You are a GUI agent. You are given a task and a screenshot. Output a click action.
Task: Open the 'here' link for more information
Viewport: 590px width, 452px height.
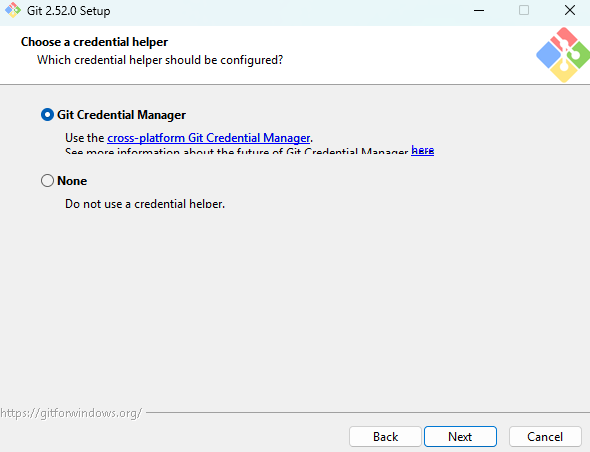[x=423, y=150]
